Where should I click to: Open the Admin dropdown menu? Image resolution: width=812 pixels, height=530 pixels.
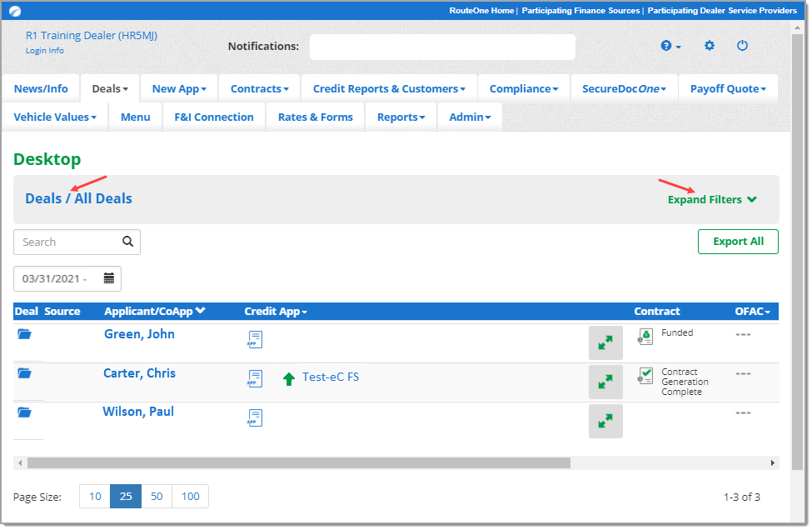470,117
